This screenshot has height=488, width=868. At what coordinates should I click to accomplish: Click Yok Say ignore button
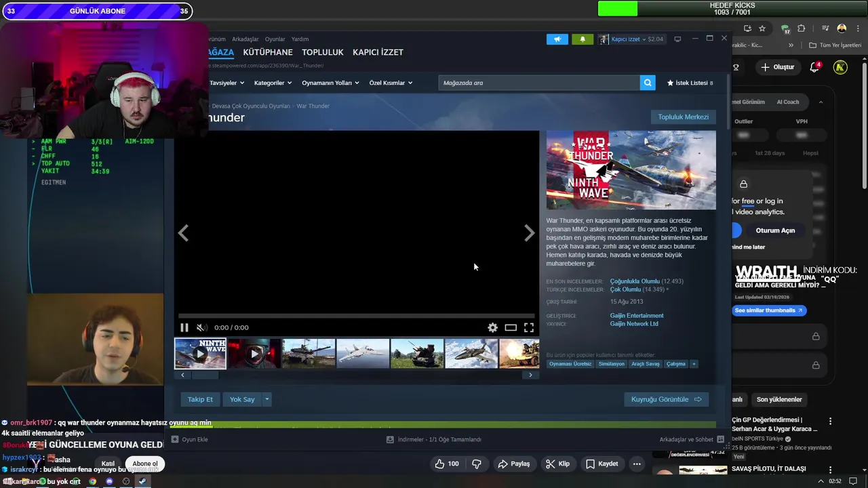(242, 399)
